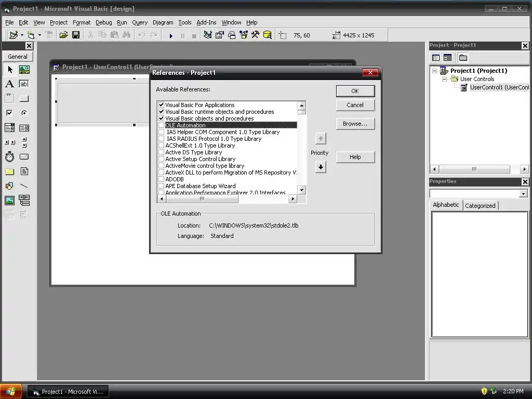This screenshot has height=399, width=532.
Task: Select the OptionButton tool in toolbox
Action: (x=24, y=113)
